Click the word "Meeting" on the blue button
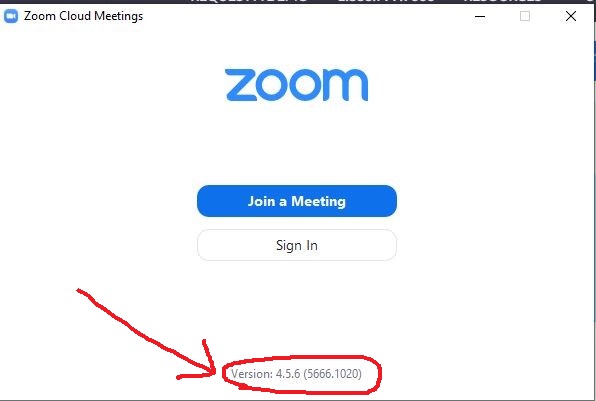Viewport: 596px width, 401px height. (319, 201)
